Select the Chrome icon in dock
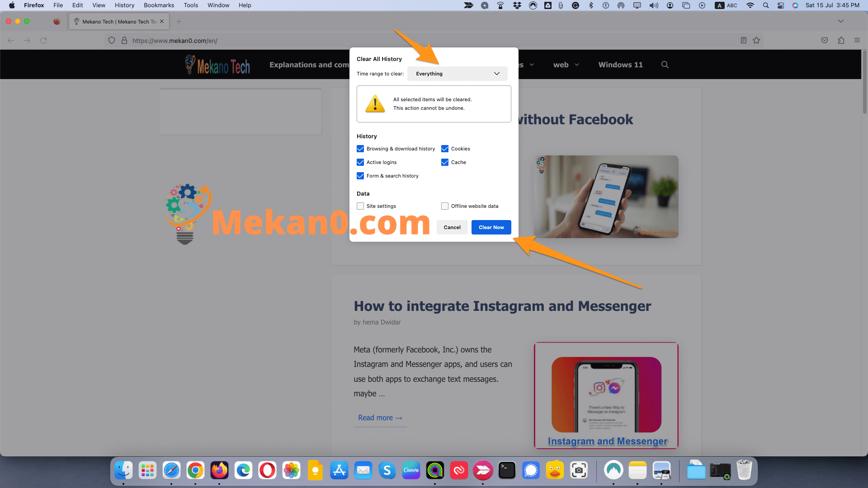Screen dimensions: 868x488 click(x=196, y=471)
